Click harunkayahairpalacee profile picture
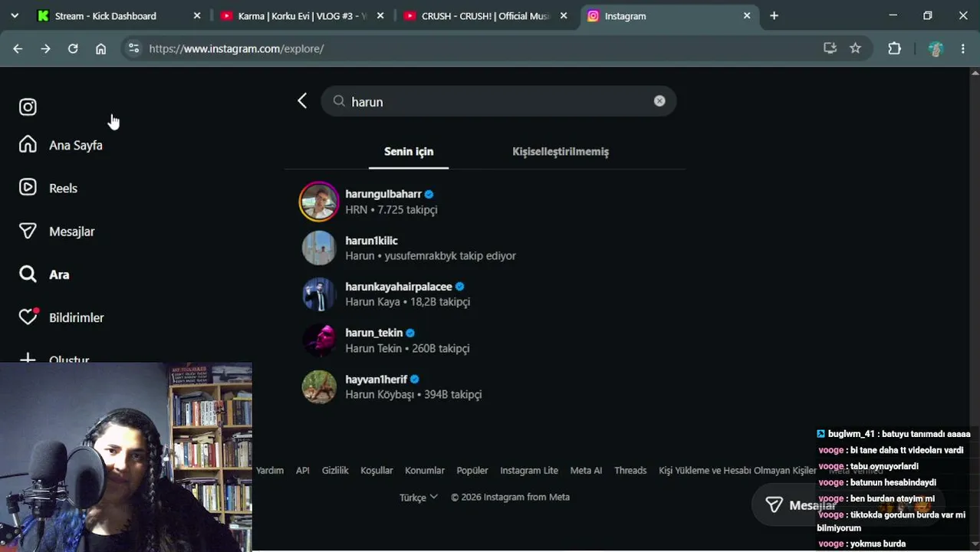Image resolution: width=980 pixels, height=552 pixels. point(319,294)
